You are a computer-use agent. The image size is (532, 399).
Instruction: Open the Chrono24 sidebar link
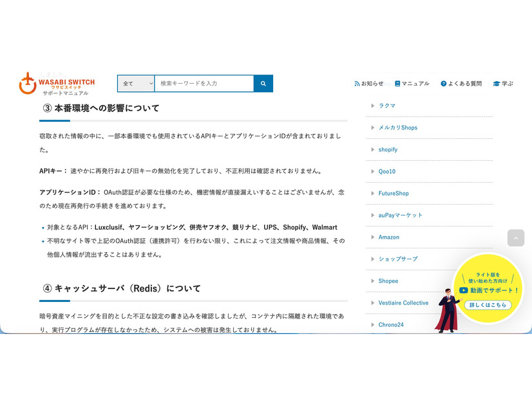coord(391,325)
